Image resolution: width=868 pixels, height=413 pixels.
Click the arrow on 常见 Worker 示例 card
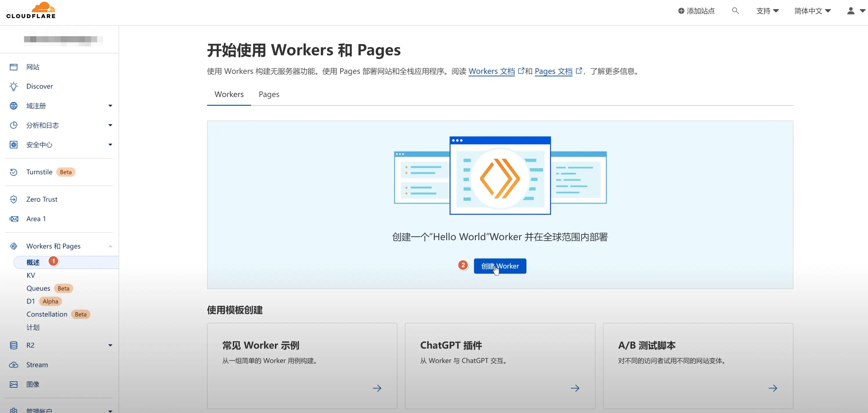(x=377, y=388)
